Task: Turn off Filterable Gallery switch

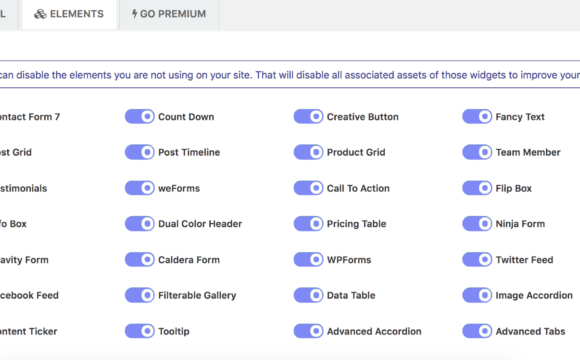Action: 139,295
